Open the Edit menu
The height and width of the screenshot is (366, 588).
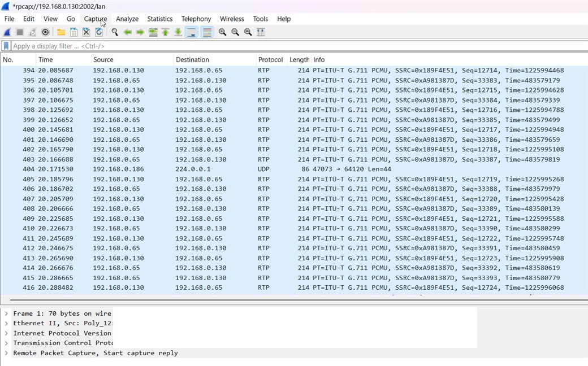pos(29,19)
